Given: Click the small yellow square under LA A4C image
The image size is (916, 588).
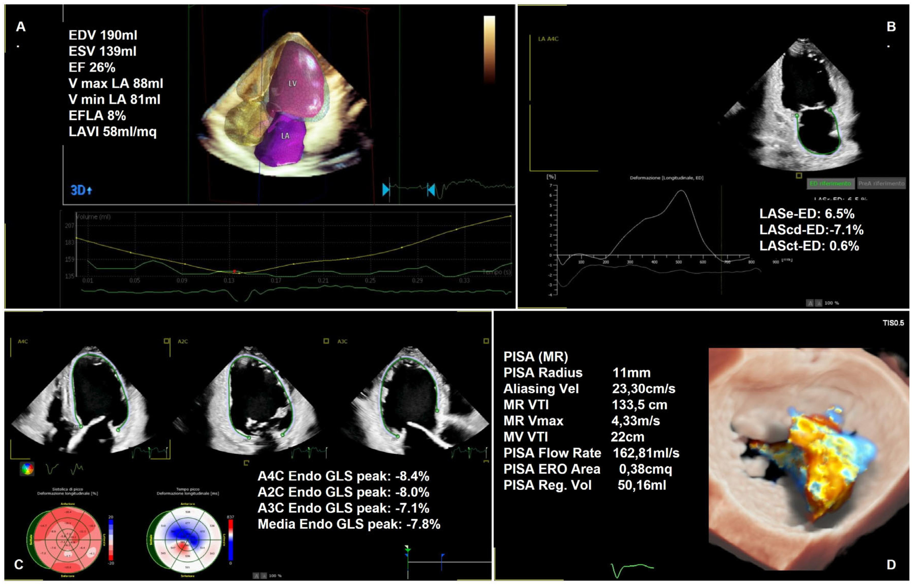Looking at the screenshot, I should [x=799, y=176].
